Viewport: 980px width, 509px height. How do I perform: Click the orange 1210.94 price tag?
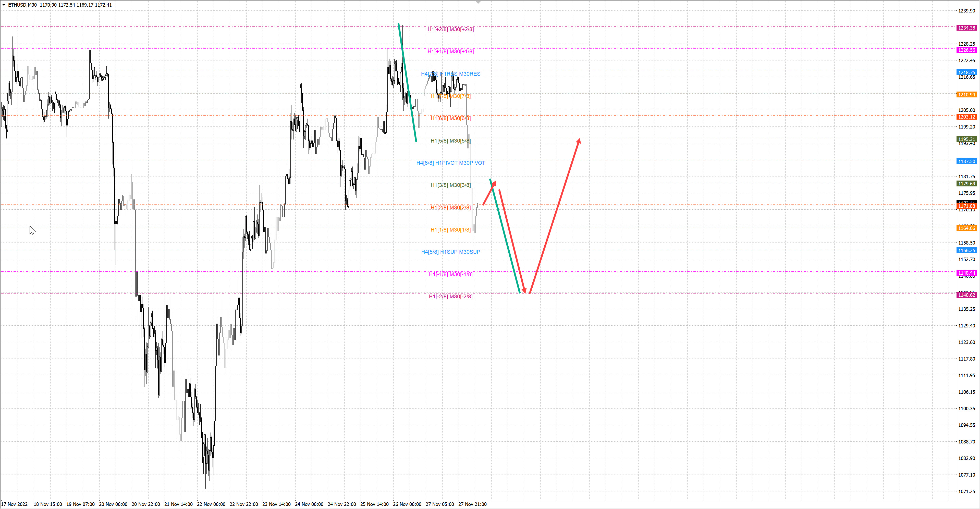[x=966, y=95]
